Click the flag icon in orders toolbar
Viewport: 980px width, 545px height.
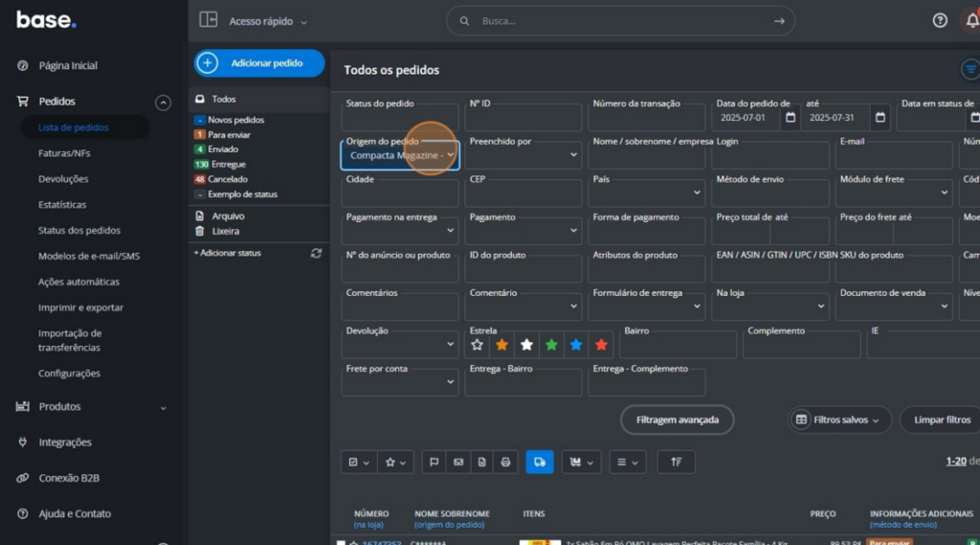pyautogui.click(x=434, y=462)
